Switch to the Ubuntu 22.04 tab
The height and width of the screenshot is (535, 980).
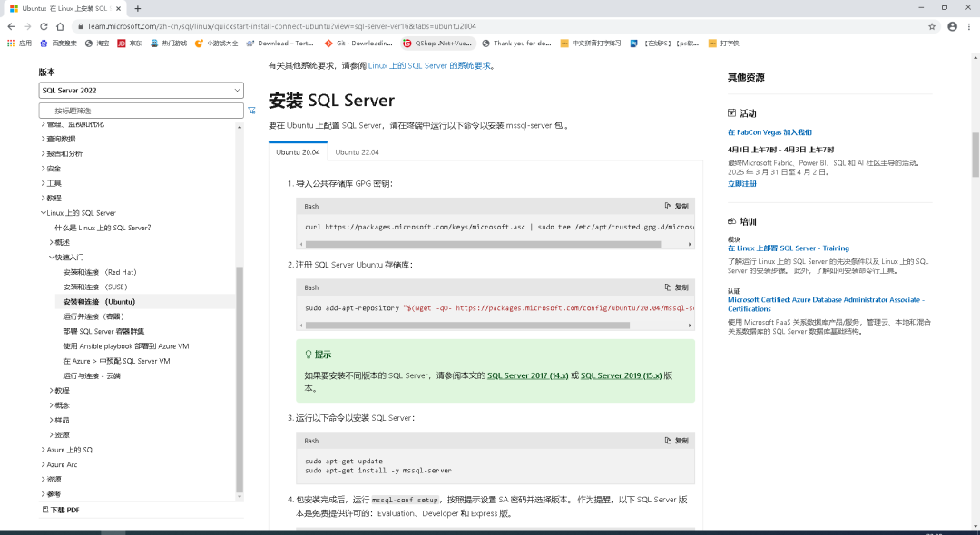357,151
